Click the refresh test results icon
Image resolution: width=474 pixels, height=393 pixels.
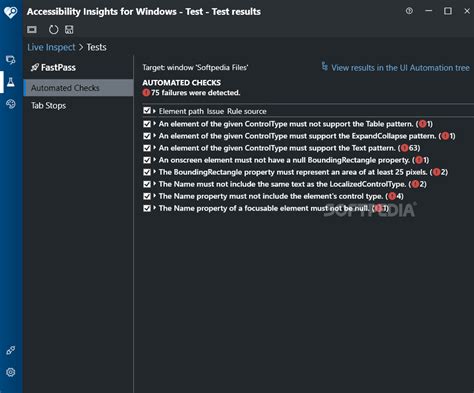point(53,30)
